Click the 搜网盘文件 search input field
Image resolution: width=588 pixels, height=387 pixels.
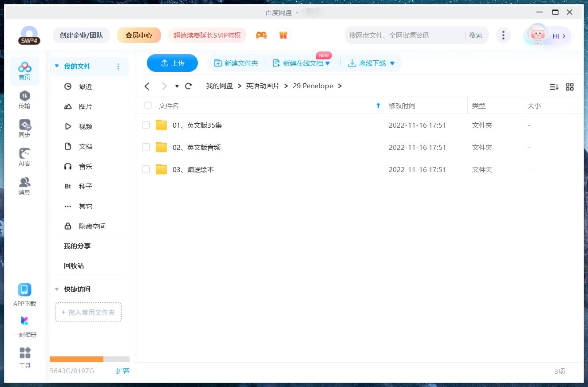pos(399,35)
